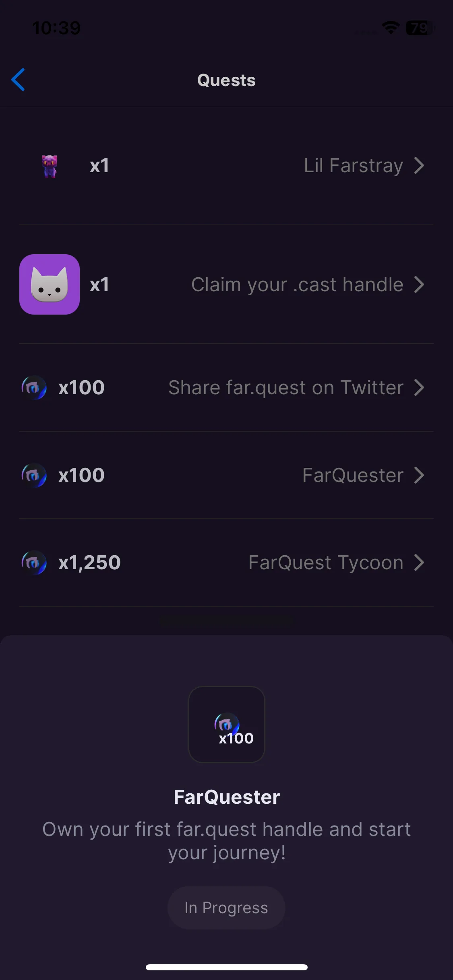The height and width of the screenshot is (980, 453).
Task: Tap the purple cat app icon
Action: pyautogui.click(x=50, y=284)
